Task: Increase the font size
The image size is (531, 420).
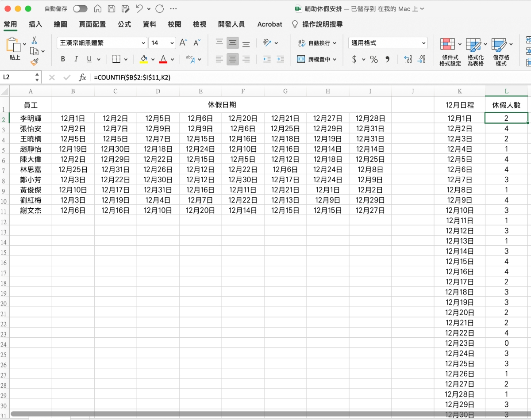Action: [x=183, y=43]
